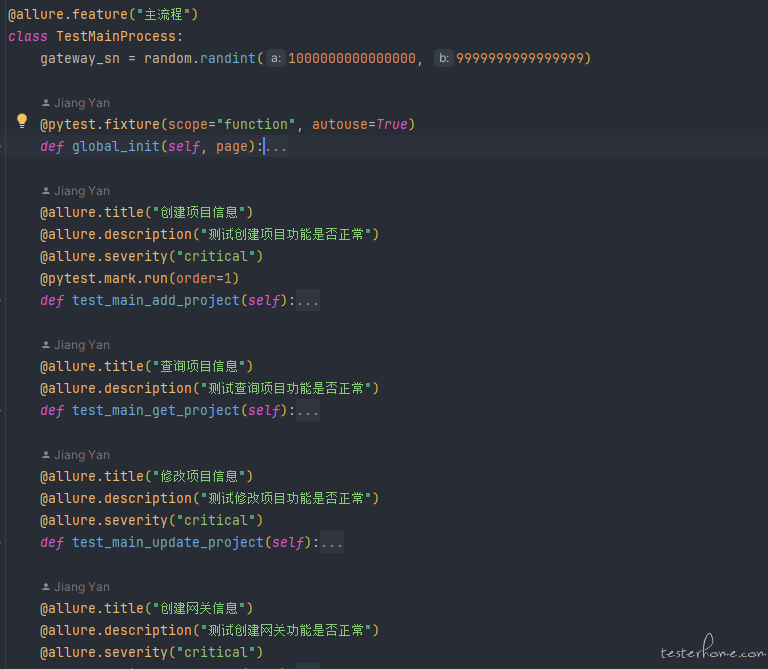Click the TestMainProcess class name

tap(116, 36)
